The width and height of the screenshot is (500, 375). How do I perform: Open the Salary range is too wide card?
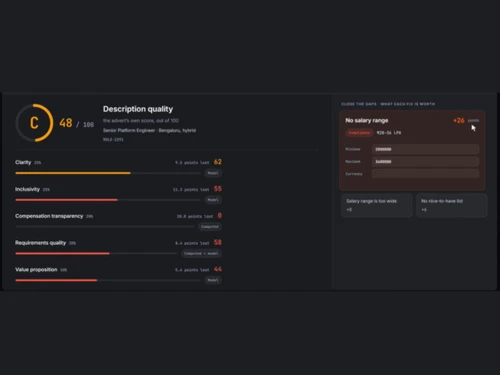(376, 205)
